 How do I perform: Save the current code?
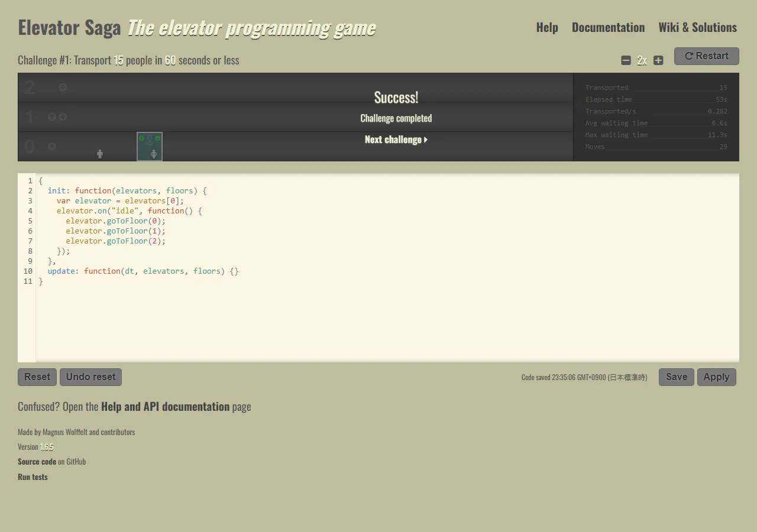[x=677, y=377]
